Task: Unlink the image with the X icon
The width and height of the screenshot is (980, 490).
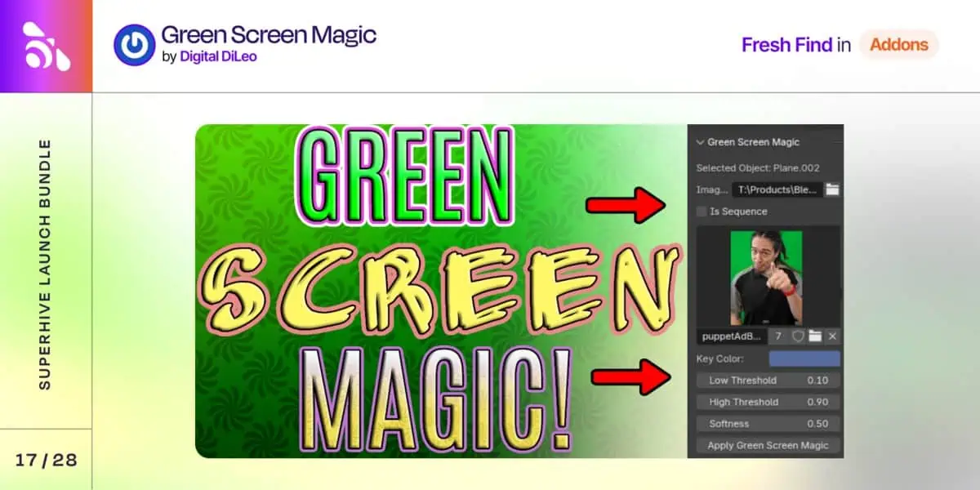Action: tap(832, 336)
